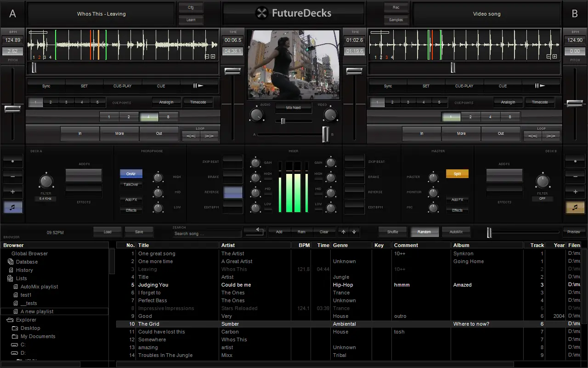Screen dimensions: 588x368
Task: Click the move-up arrow in playlist toolbar
Action: [x=343, y=232]
